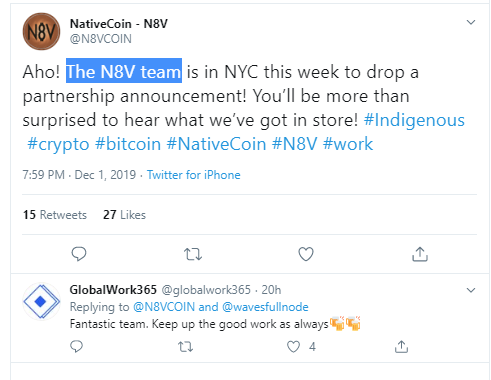Click the reply icon on the main tweet
Screen dimensions: 491x380
[x=79, y=254]
